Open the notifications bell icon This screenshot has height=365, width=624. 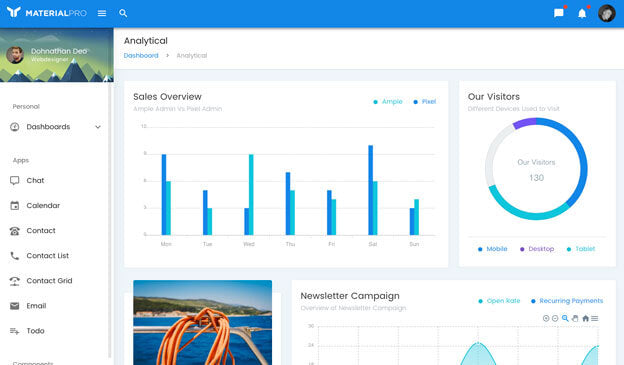[x=582, y=14]
